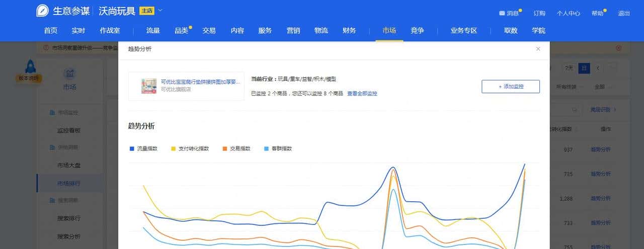Toggle the 客群指数 legend series
The width and height of the screenshot is (644, 249).
(x=278, y=148)
